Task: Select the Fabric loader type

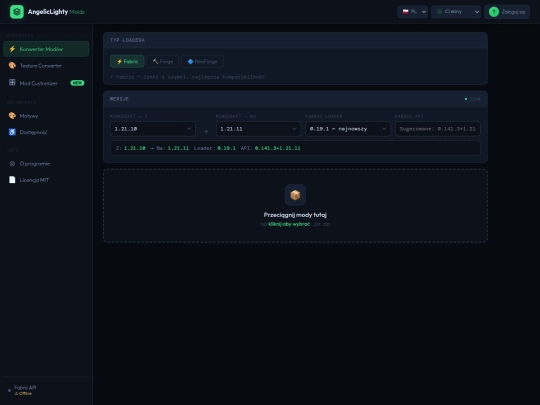Action: (x=127, y=61)
